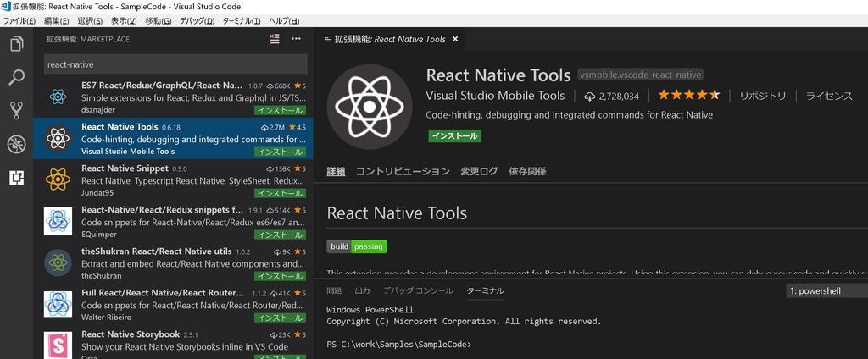
Task: Open the ヘルプ menu
Action: point(284,21)
